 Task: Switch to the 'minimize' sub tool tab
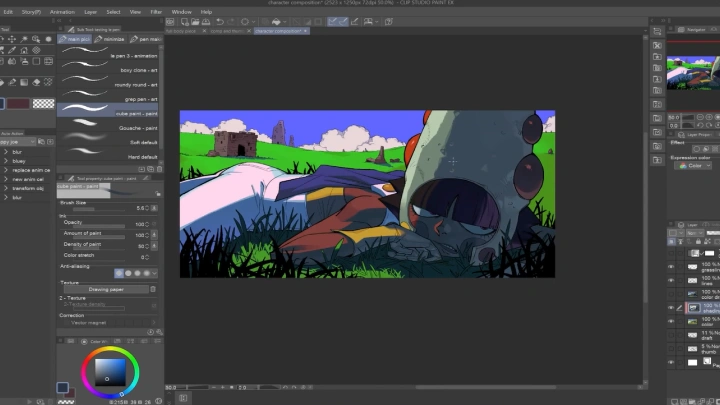tap(110, 39)
